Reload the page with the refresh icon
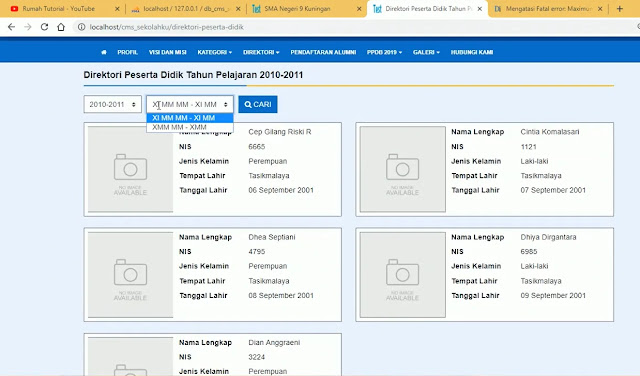 click(x=44, y=27)
